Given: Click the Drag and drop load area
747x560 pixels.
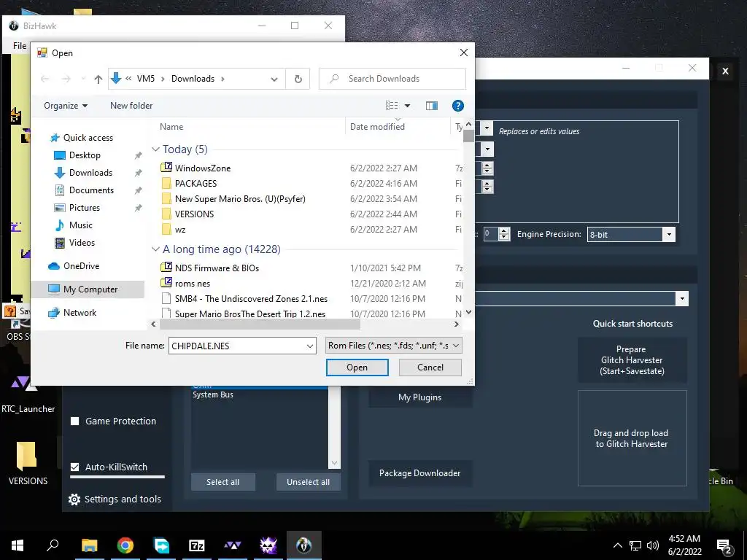Looking at the screenshot, I should (632, 438).
